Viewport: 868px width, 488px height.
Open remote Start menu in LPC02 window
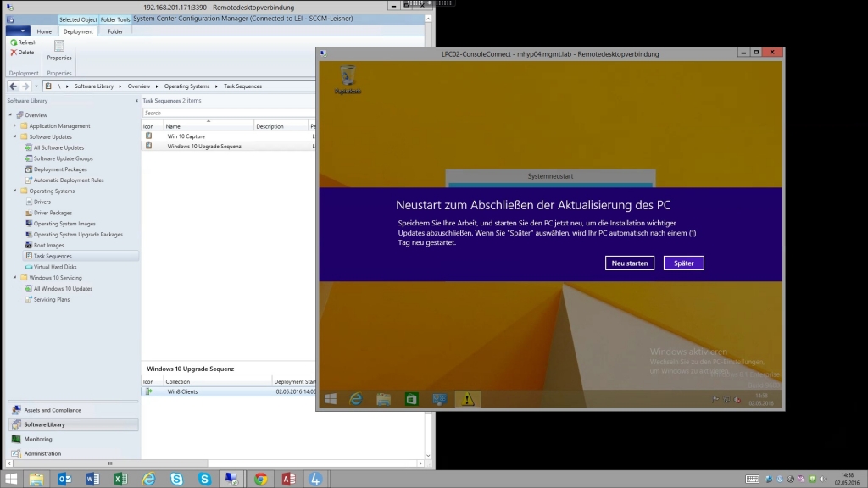pos(331,399)
